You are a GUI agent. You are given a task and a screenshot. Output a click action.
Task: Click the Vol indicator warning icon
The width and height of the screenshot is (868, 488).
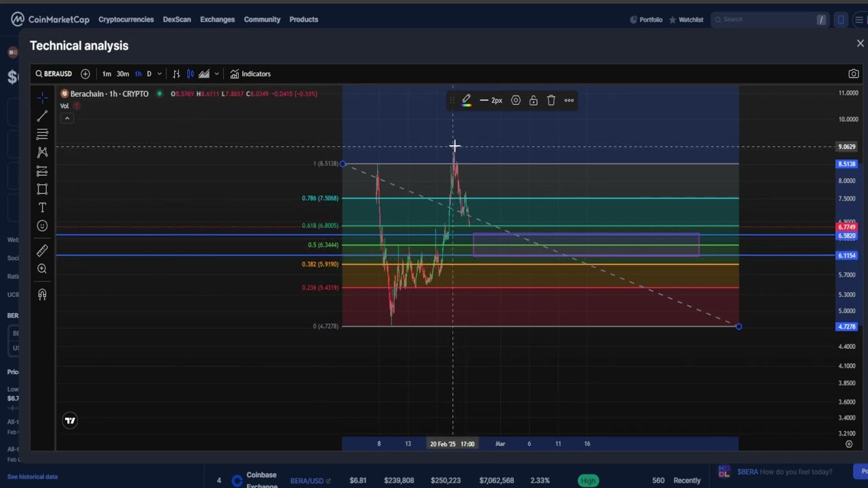(77, 106)
